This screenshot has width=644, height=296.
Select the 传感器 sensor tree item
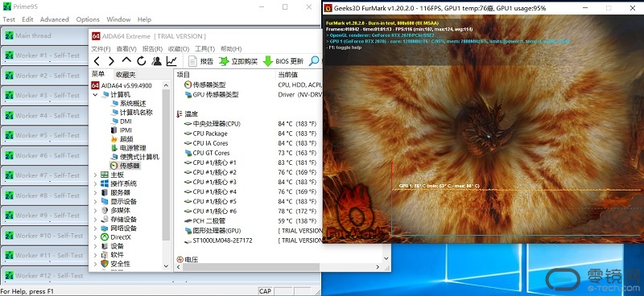[x=126, y=166]
